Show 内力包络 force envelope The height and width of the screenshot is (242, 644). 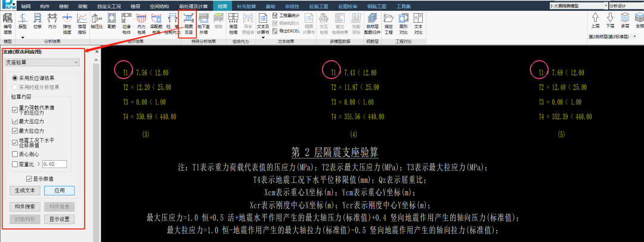pos(141,23)
